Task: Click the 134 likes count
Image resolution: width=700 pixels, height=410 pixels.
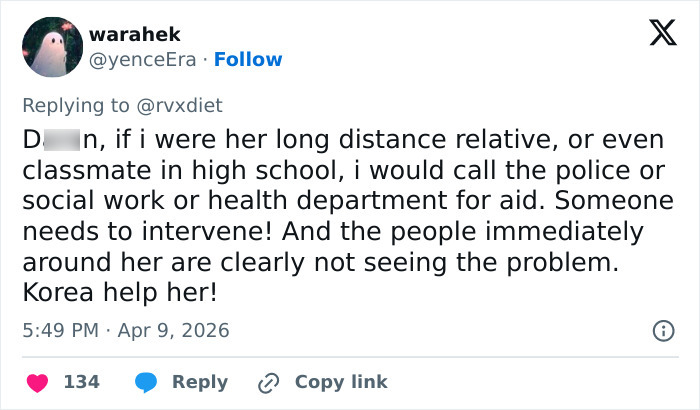Action: pos(81,382)
